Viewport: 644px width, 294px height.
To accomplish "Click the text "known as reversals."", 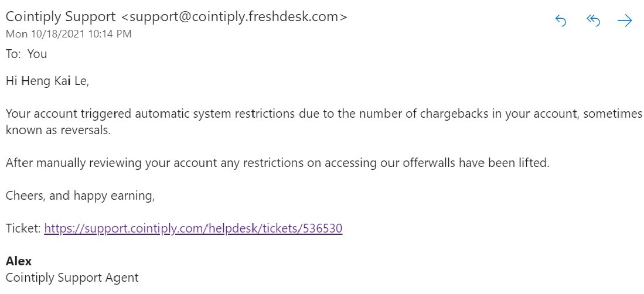I will pos(59,130).
